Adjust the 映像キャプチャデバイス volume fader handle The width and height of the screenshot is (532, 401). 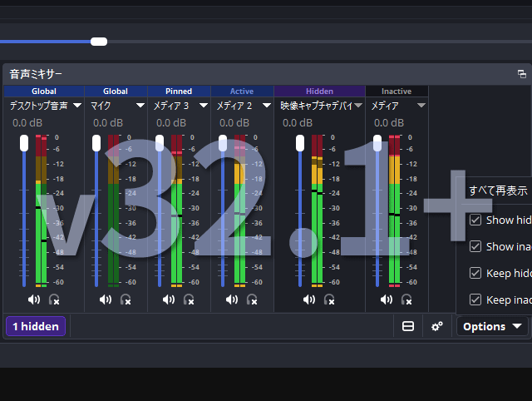(x=300, y=143)
